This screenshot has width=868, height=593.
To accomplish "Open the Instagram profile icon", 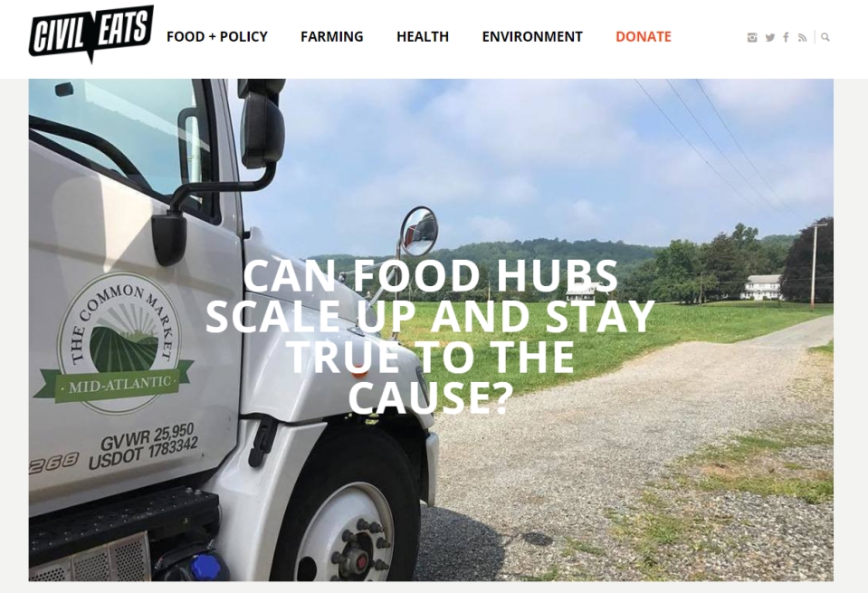I will pos(752,38).
